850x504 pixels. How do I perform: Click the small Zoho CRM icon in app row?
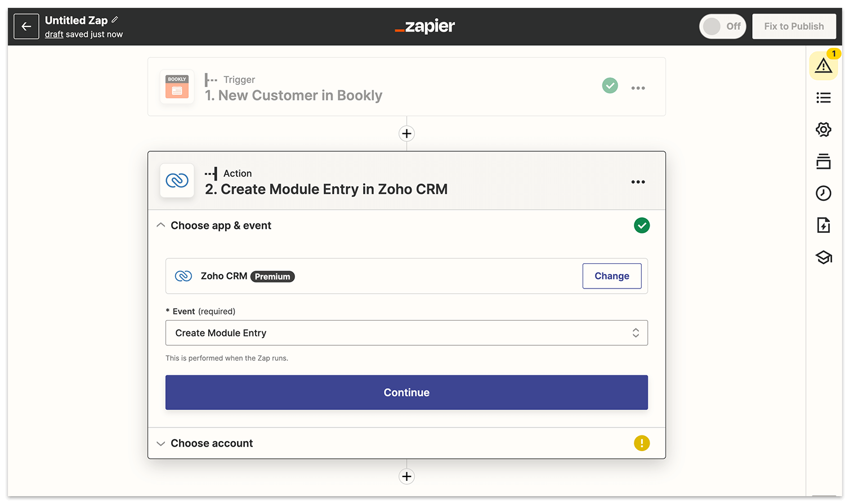184,276
